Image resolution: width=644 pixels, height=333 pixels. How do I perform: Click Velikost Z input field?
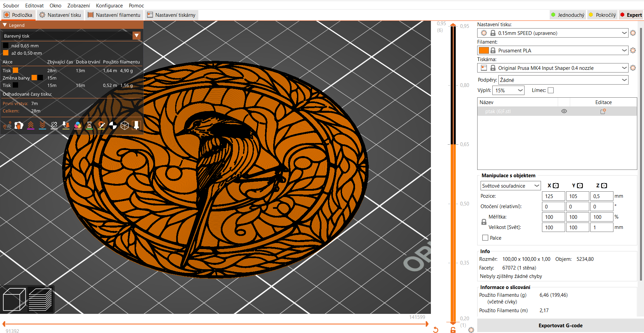[601, 227]
